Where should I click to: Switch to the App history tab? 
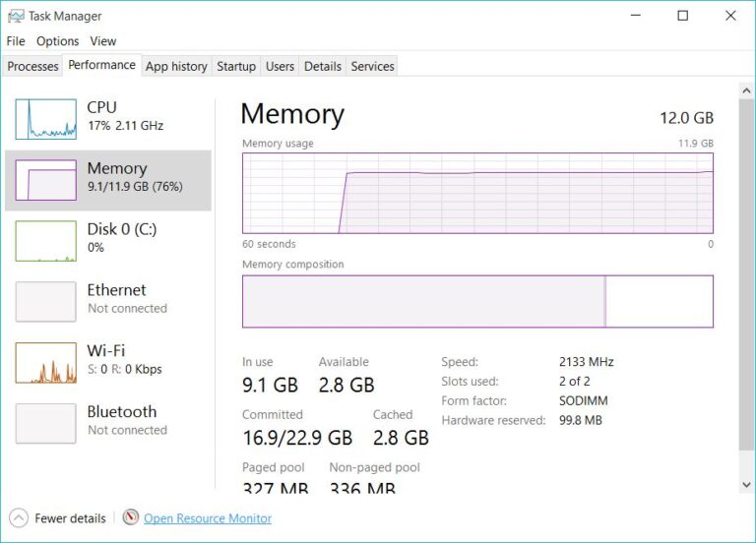[176, 66]
